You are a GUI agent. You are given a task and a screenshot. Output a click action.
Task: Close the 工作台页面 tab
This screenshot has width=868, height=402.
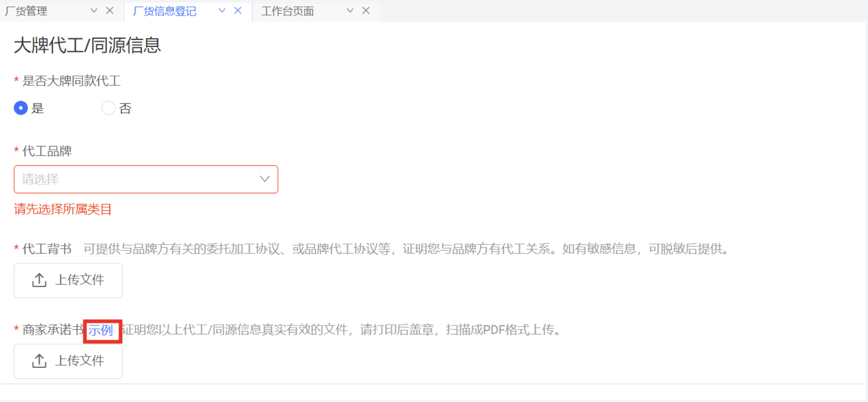(x=366, y=11)
